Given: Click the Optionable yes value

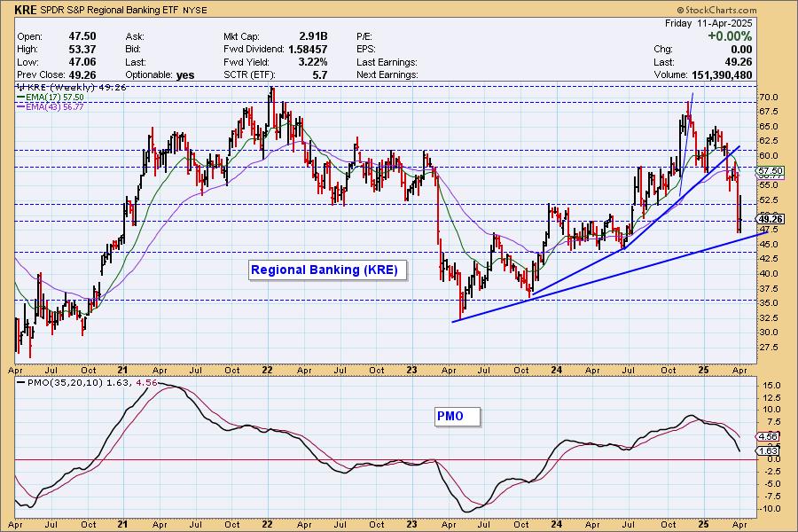Looking at the screenshot, I should [x=185, y=75].
